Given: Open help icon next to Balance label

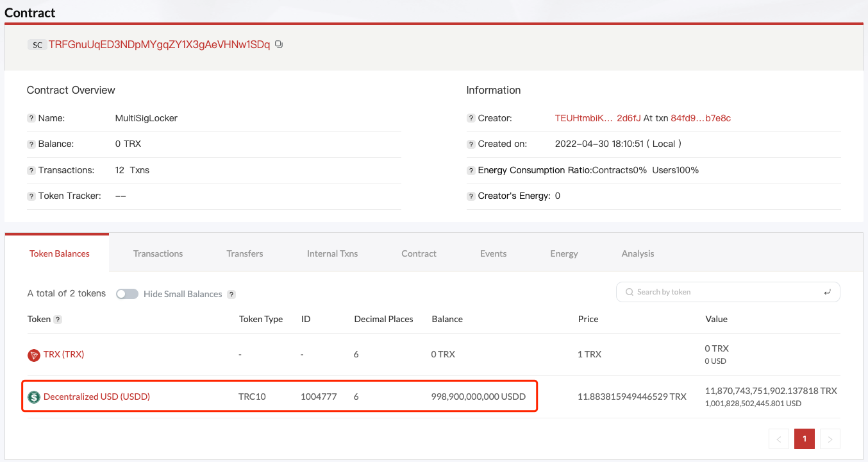Looking at the screenshot, I should point(31,144).
